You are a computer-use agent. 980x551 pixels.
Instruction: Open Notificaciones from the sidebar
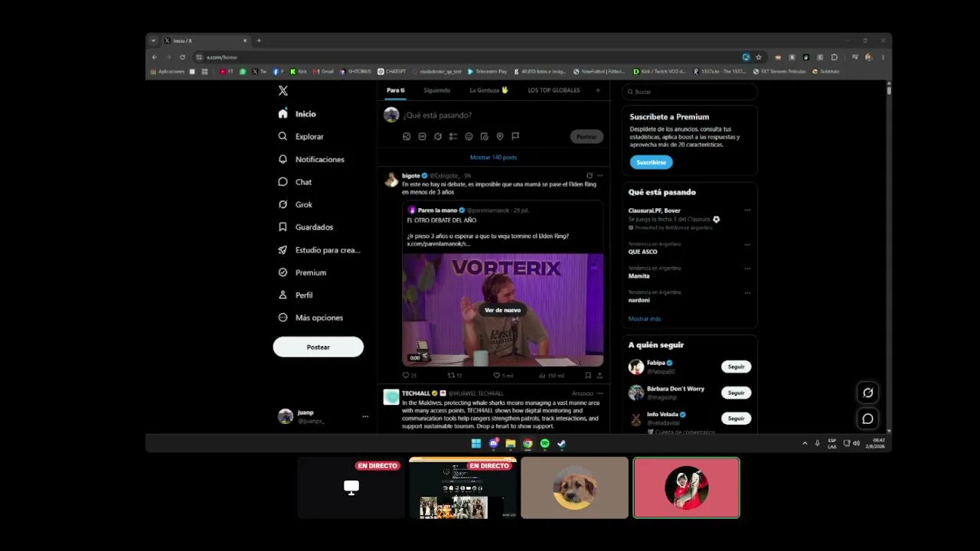pos(311,159)
